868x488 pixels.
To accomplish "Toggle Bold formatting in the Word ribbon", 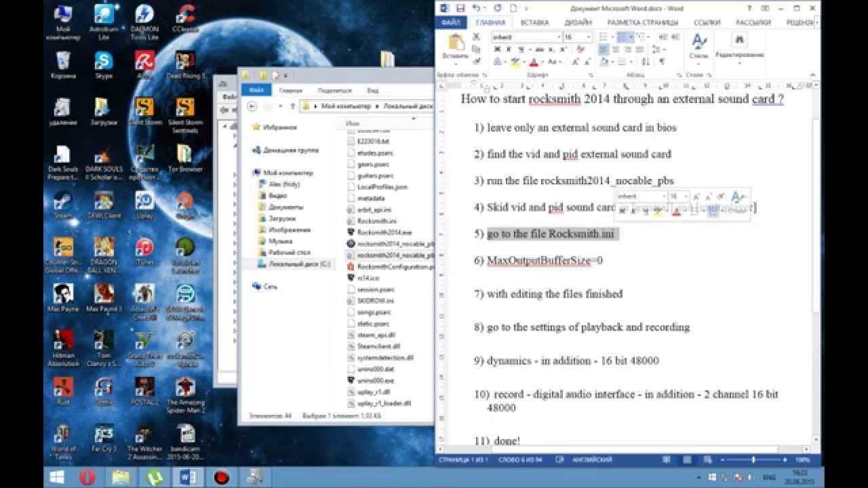I will [x=497, y=49].
